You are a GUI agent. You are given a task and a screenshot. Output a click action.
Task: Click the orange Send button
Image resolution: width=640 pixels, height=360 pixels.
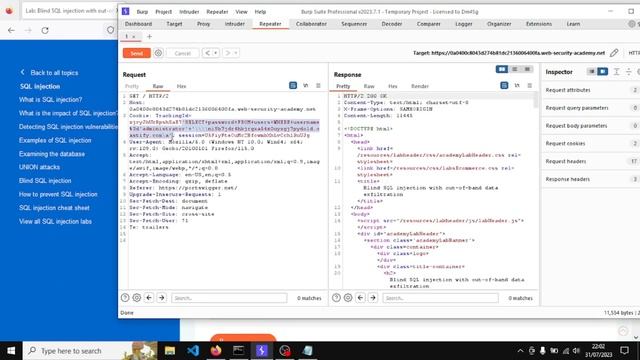pos(136,53)
